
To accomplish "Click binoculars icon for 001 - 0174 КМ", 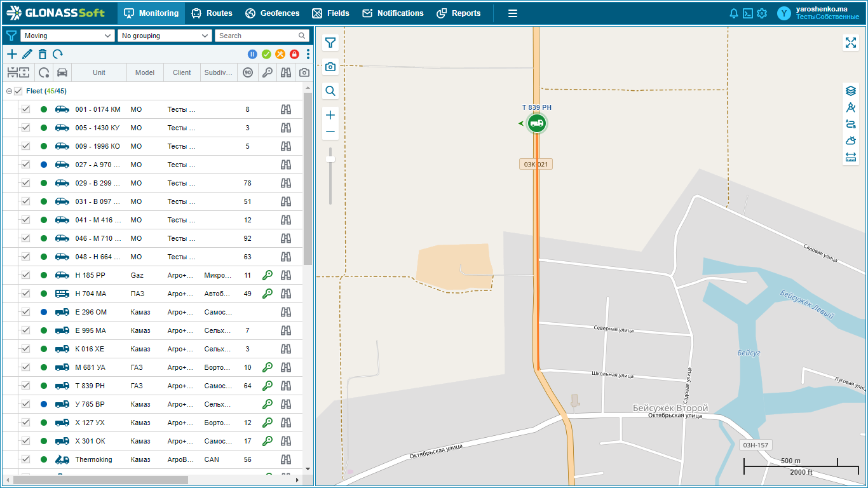I will point(286,109).
